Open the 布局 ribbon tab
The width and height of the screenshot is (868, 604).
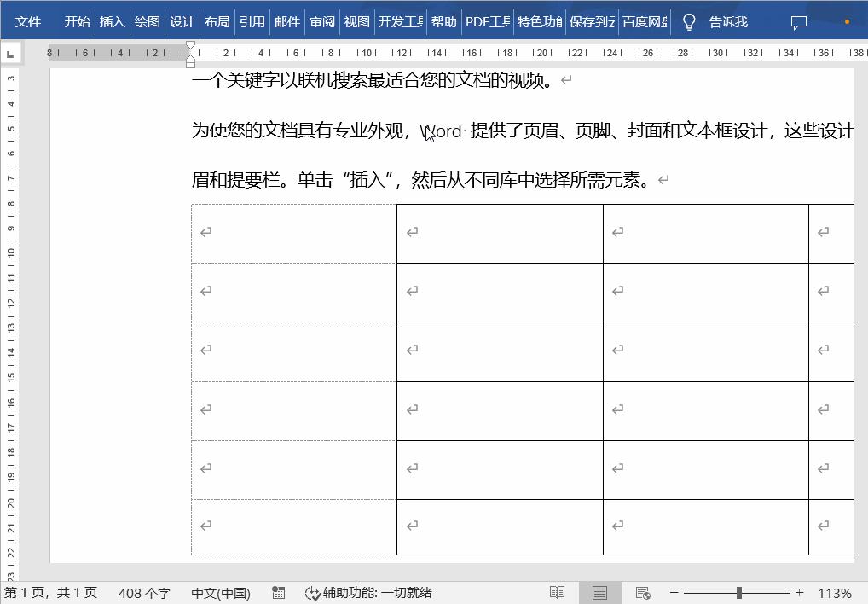pyautogui.click(x=217, y=21)
